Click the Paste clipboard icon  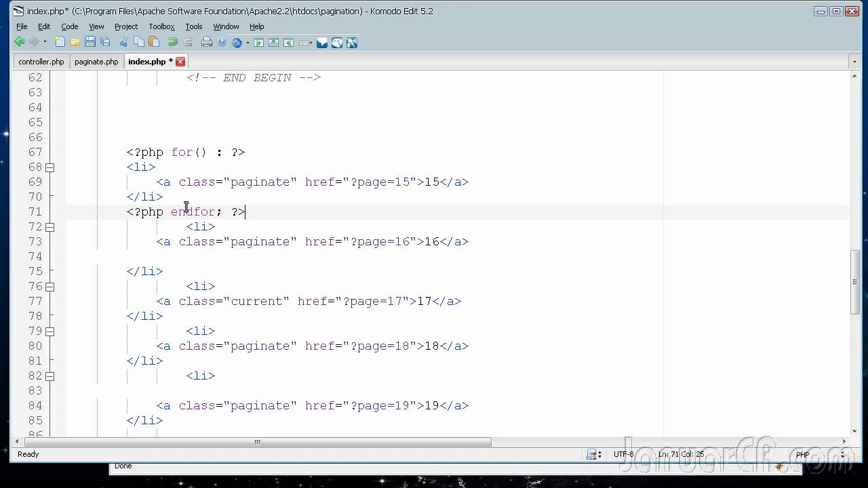click(154, 42)
